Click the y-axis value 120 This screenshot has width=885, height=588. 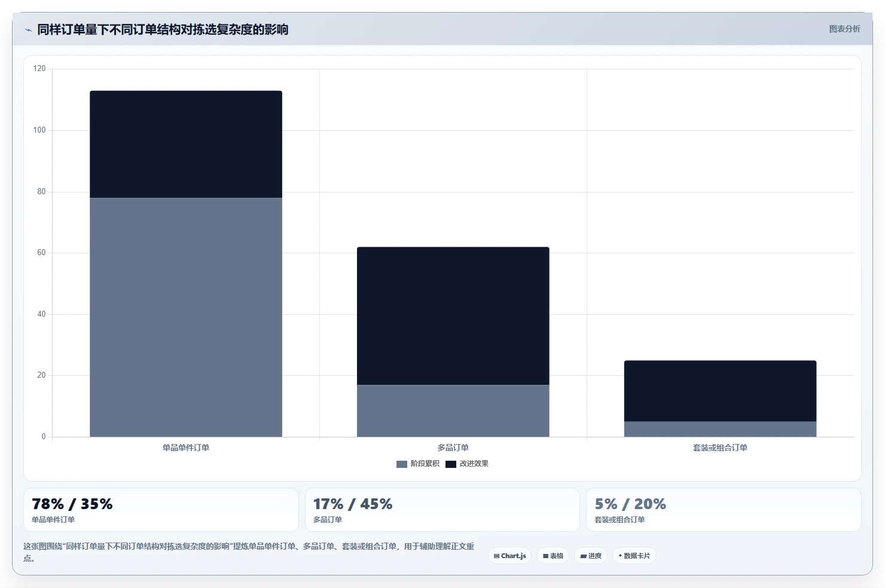point(39,69)
